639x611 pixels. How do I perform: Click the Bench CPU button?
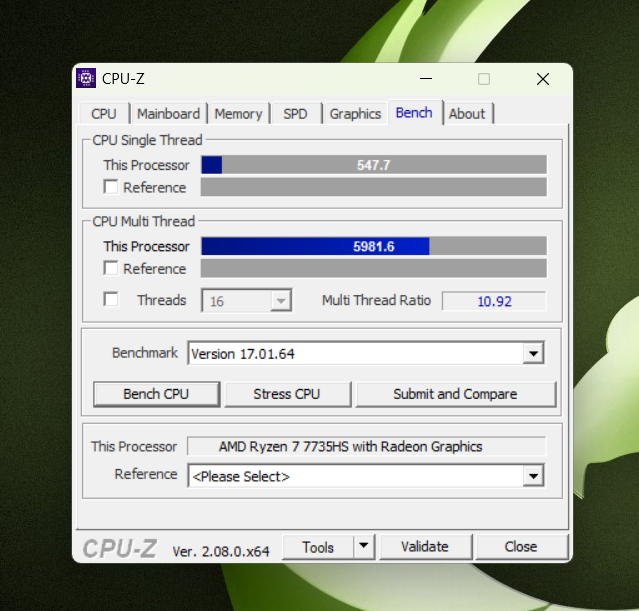coord(156,394)
